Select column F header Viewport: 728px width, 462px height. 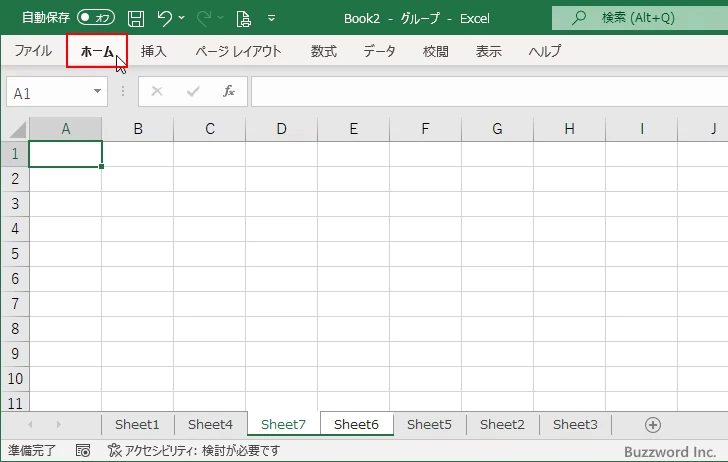click(425, 129)
